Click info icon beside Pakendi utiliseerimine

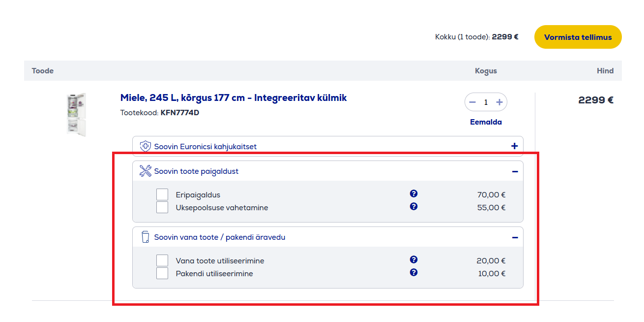point(413,272)
